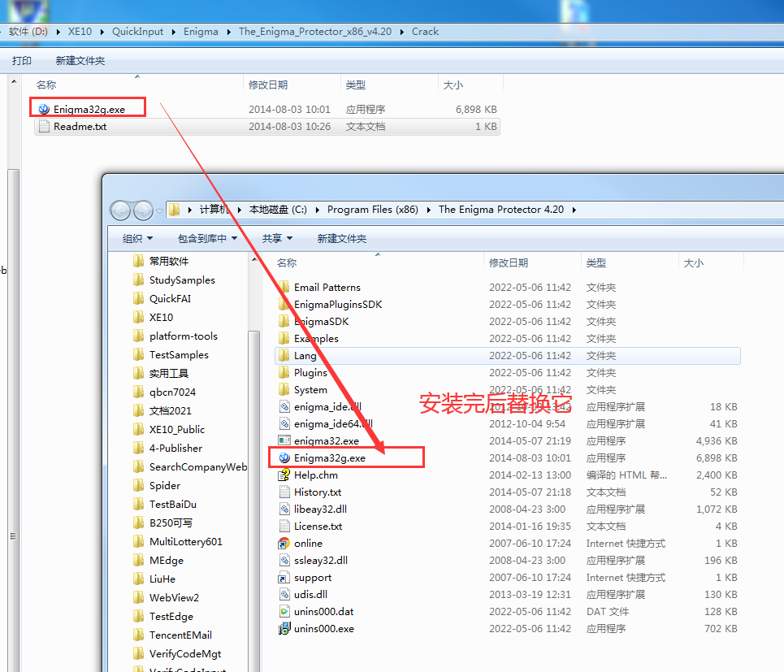This screenshot has width=784, height=672.
Task: Click folder icon in front window address bar
Action: [174, 210]
